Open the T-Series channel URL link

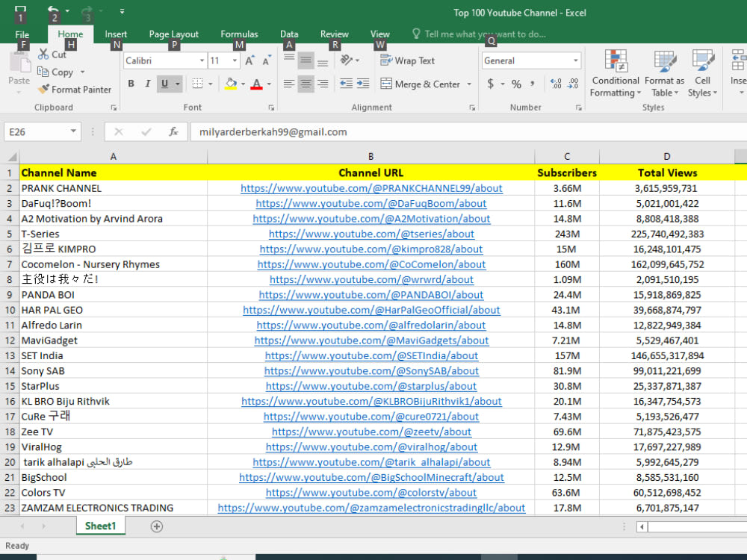click(x=371, y=234)
